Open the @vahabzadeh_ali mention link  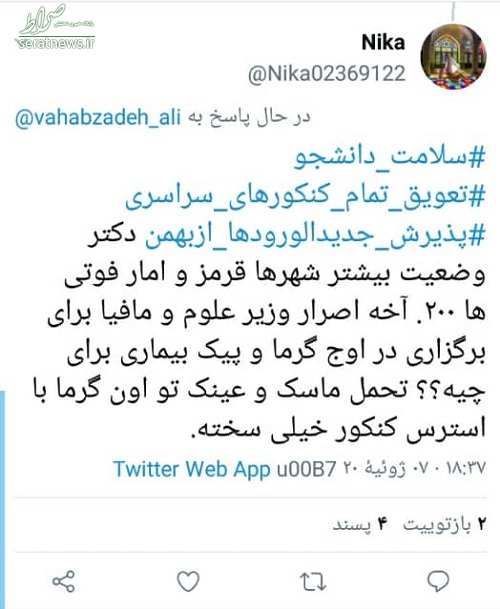tap(98, 118)
